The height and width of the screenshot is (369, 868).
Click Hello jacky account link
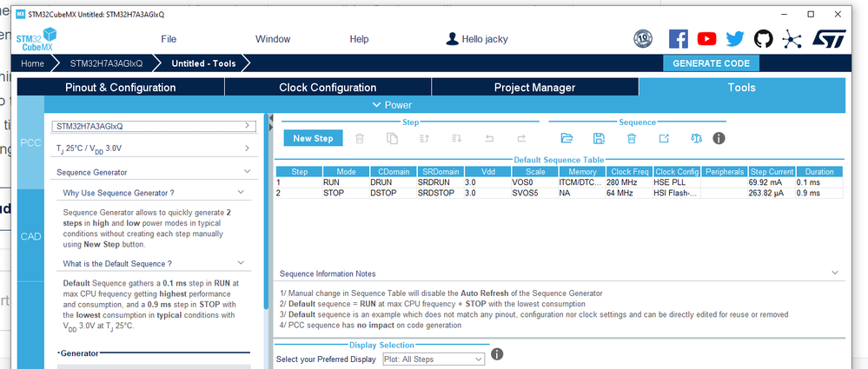(485, 39)
